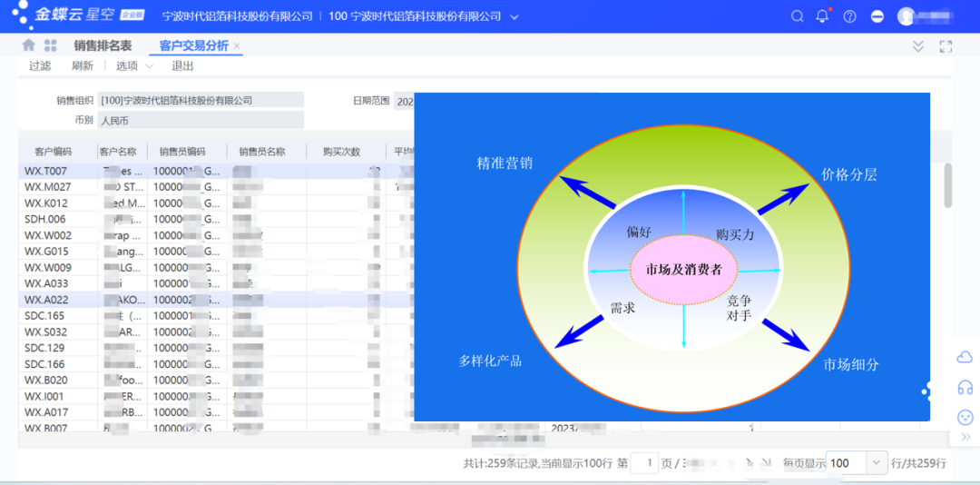This screenshot has height=485, width=980.
Task: Click the home icon in tab bar
Action: pyautogui.click(x=29, y=45)
